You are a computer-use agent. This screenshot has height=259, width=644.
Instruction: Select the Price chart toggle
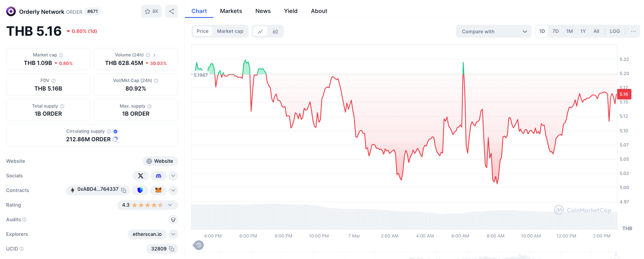click(x=202, y=31)
